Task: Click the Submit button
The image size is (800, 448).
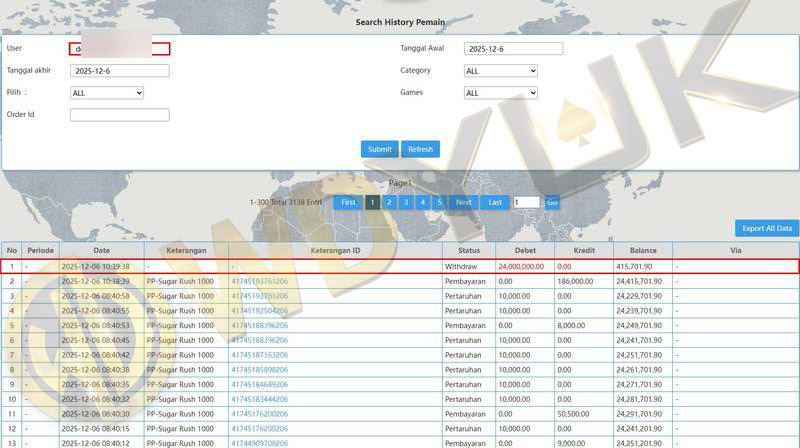Action: (x=379, y=149)
